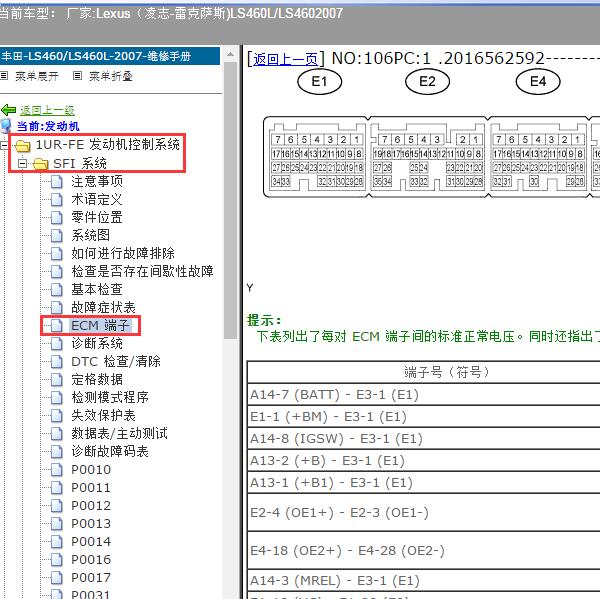Click the A14-3 (MREL) table row

pos(424,581)
